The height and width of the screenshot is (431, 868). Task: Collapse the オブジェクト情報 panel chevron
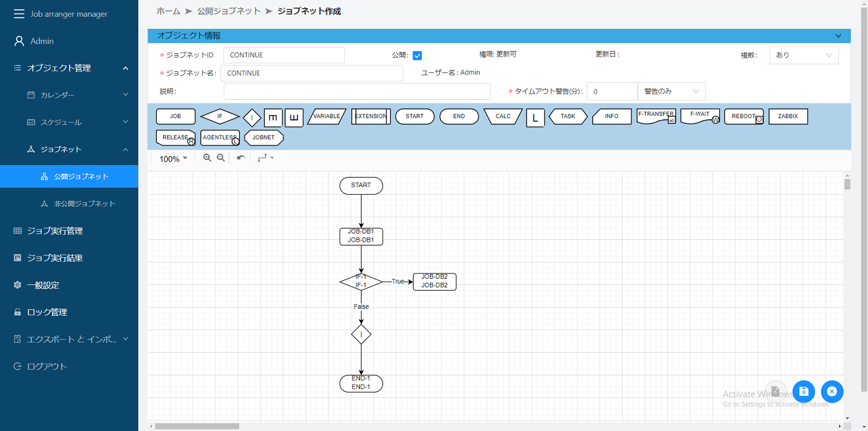pos(838,35)
